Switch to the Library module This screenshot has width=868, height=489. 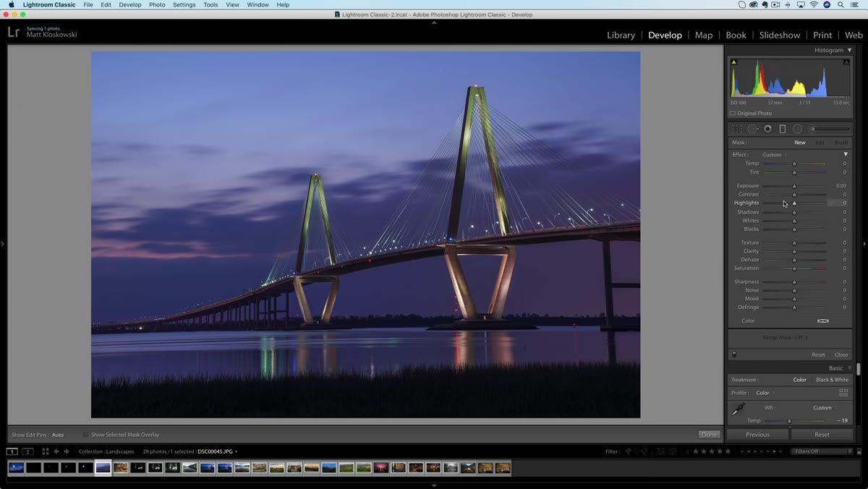[x=621, y=35]
